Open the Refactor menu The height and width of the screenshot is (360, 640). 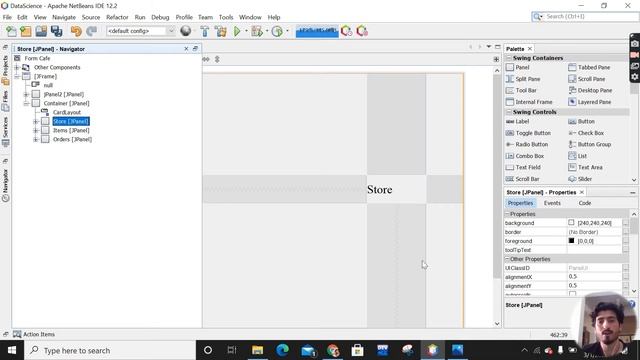click(117, 17)
